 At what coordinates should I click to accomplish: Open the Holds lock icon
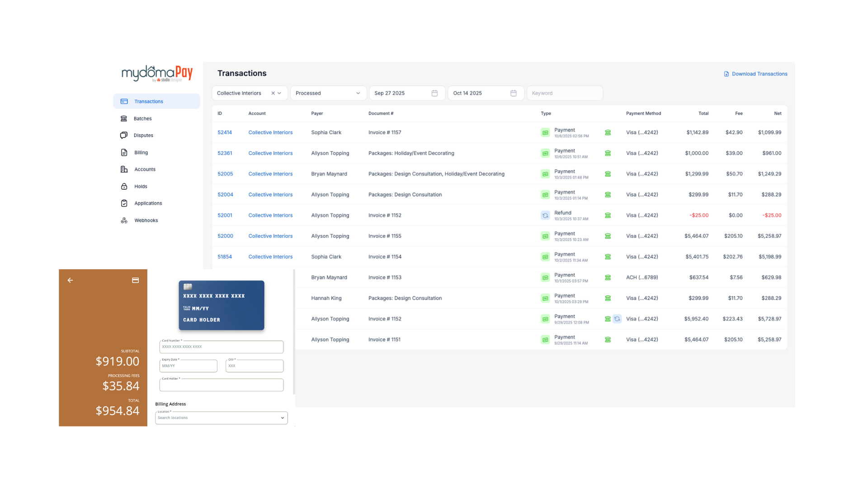124,186
